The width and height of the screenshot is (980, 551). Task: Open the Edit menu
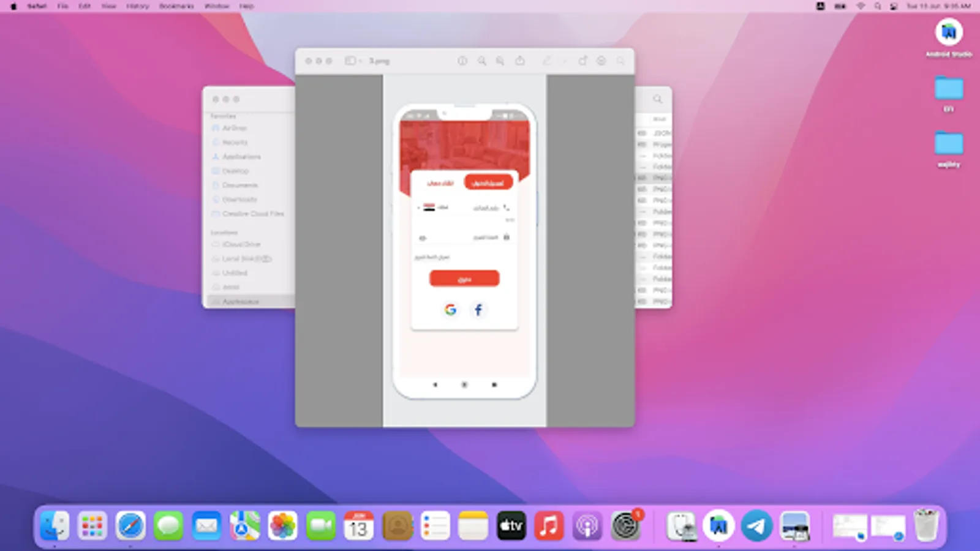click(85, 6)
